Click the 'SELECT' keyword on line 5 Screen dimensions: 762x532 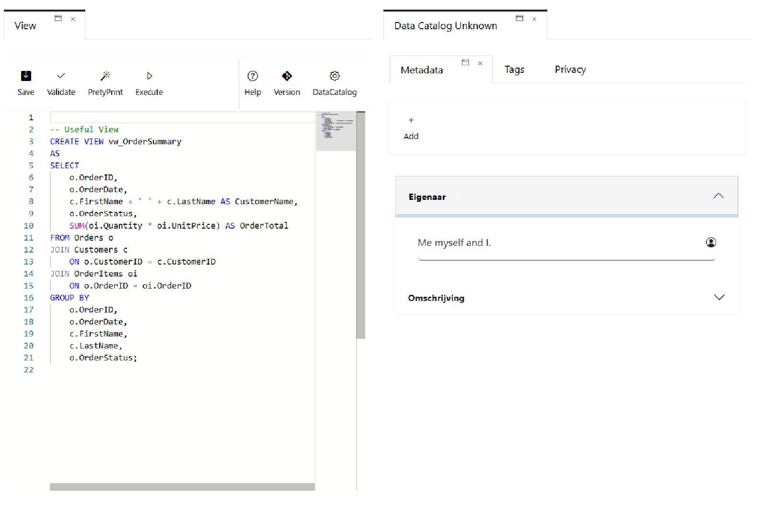click(65, 165)
